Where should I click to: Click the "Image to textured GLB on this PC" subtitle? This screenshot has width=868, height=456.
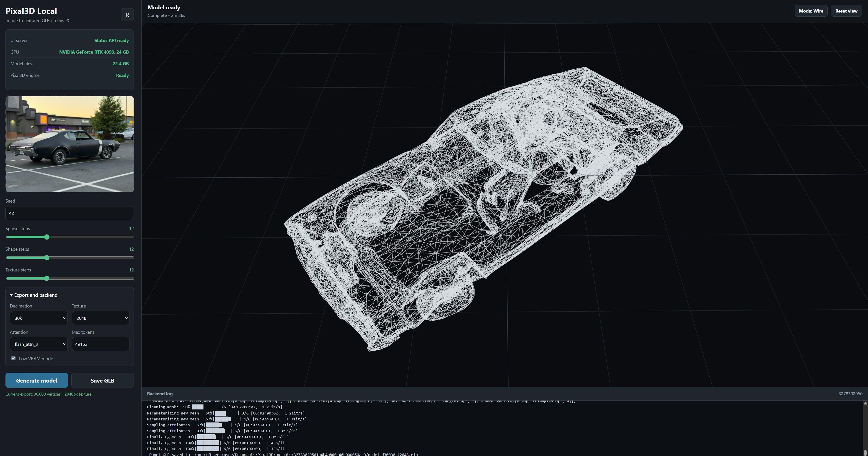[x=38, y=21]
